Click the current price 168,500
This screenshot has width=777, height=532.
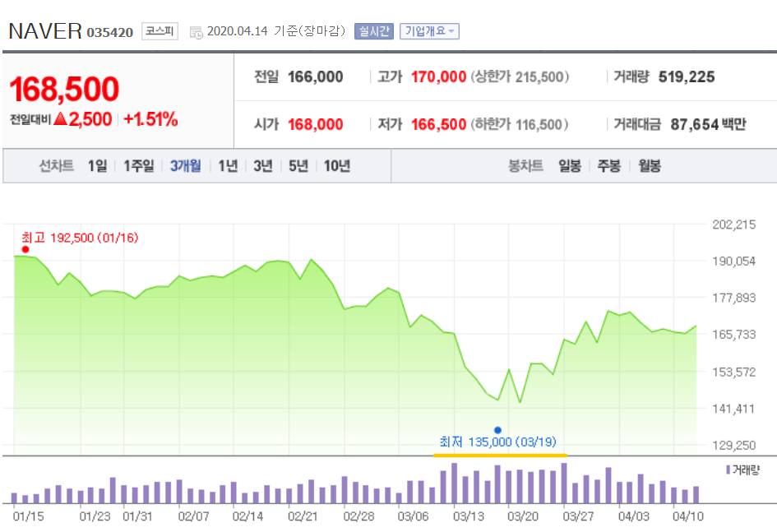64,89
